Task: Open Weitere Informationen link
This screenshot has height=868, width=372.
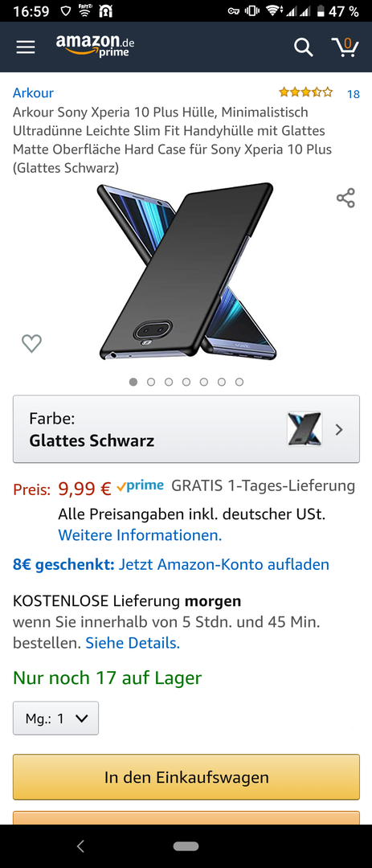Action: (140, 535)
